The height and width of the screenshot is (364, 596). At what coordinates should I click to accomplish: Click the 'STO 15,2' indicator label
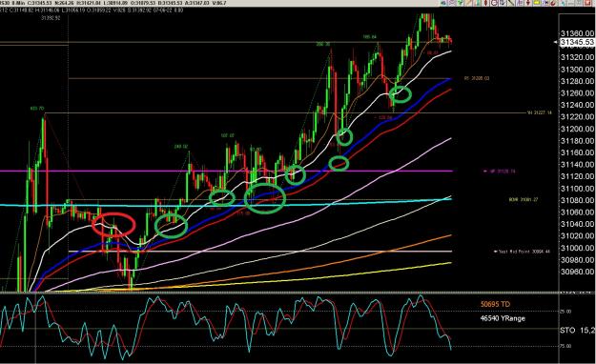[x=578, y=331]
